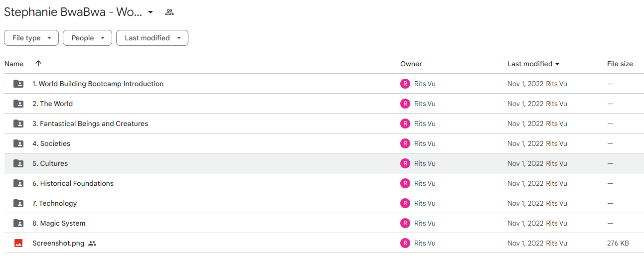Click the folder icon for Magic System

click(x=18, y=223)
